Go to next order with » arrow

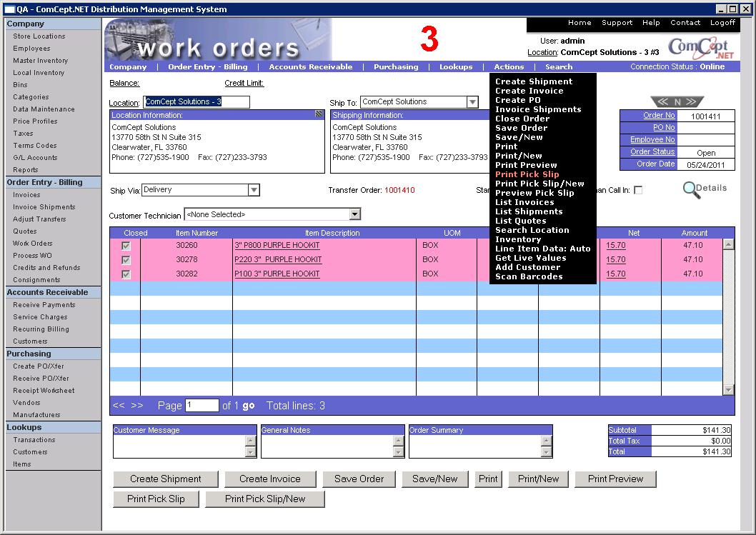[x=691, y=102]
